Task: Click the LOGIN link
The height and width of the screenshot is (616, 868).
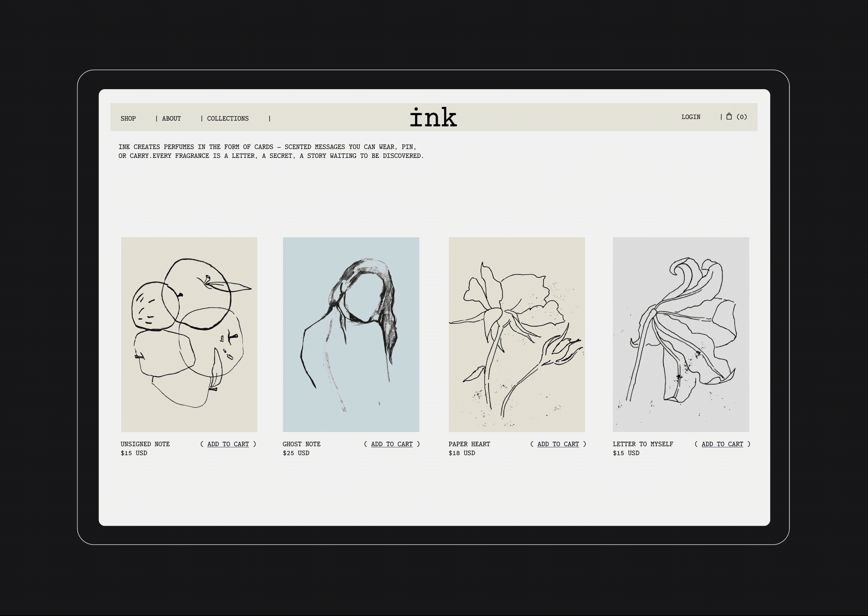Action: pyautogui.click(x=691, y=117)
